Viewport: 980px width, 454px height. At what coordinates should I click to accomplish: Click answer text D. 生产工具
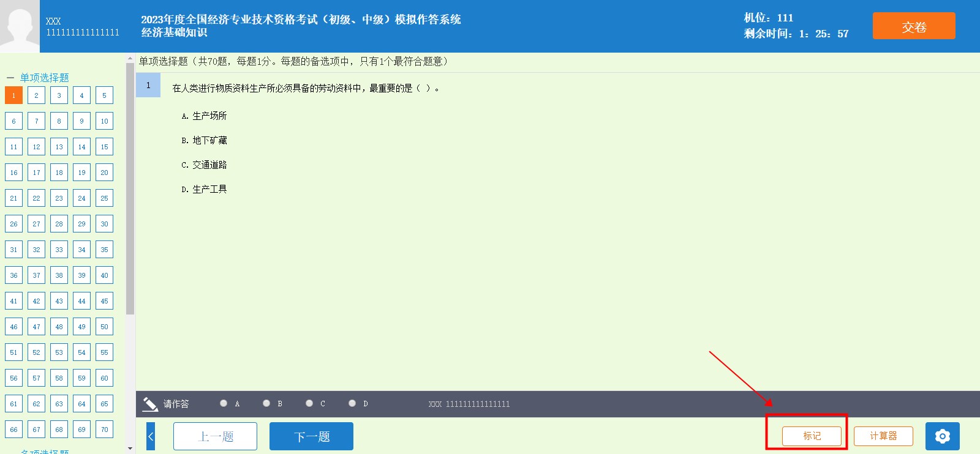(x=204, y=189)
